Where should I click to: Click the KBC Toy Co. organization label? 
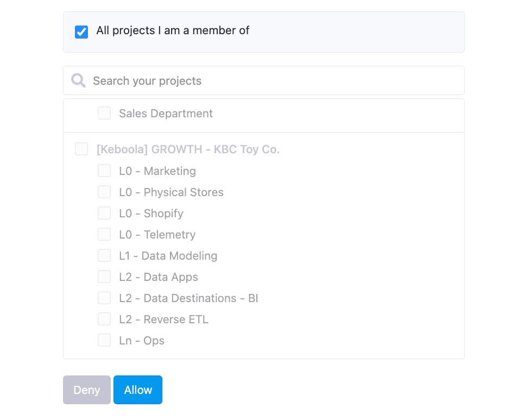(x=188, y=149)
